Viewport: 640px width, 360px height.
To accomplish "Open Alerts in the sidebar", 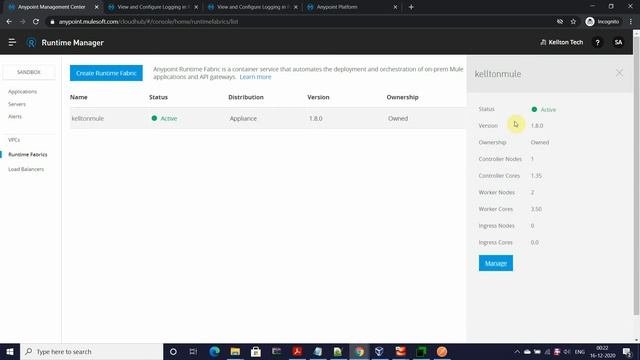I will click(15, 116).
